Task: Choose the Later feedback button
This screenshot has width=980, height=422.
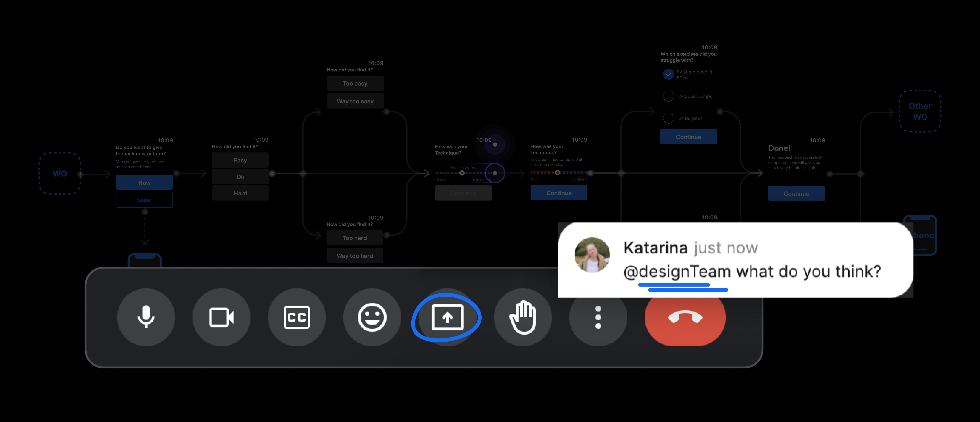Action: pos(144,200)
